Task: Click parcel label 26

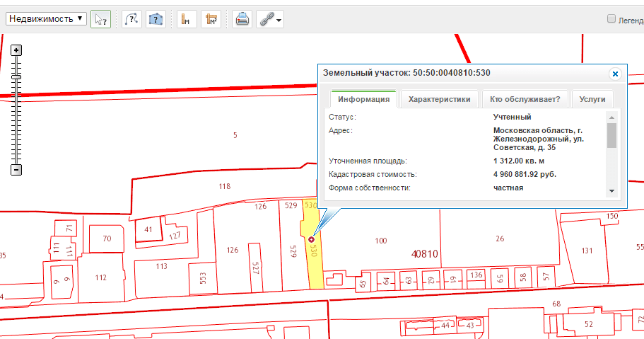Action: (500, 239)
